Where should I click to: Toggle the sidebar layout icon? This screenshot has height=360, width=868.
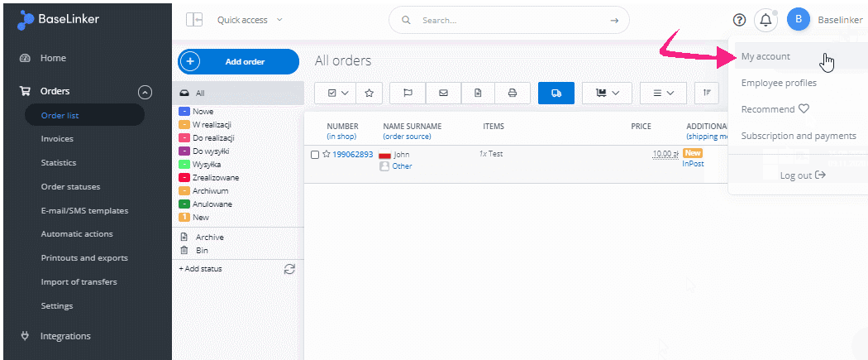(x=194, y=20)
